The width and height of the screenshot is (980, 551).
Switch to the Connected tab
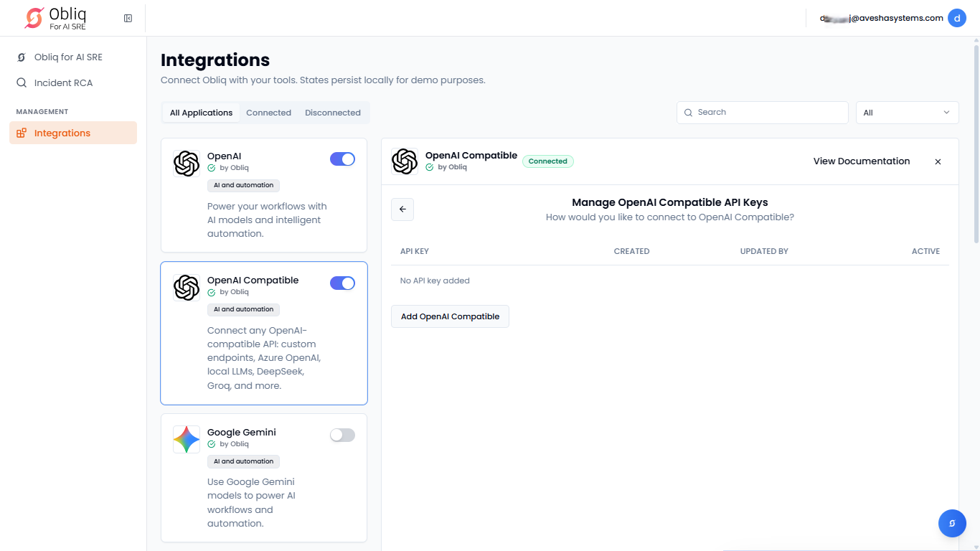pyautogui.click(x=268, y=113)
